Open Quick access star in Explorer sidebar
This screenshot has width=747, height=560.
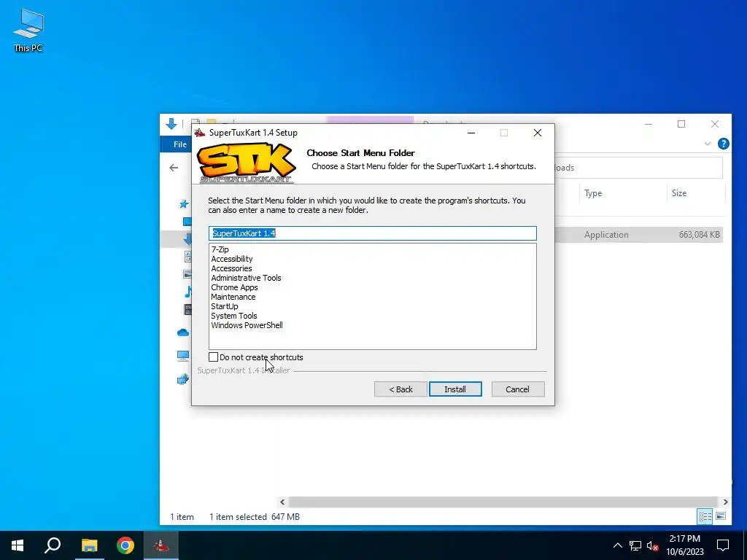[183, 204]
